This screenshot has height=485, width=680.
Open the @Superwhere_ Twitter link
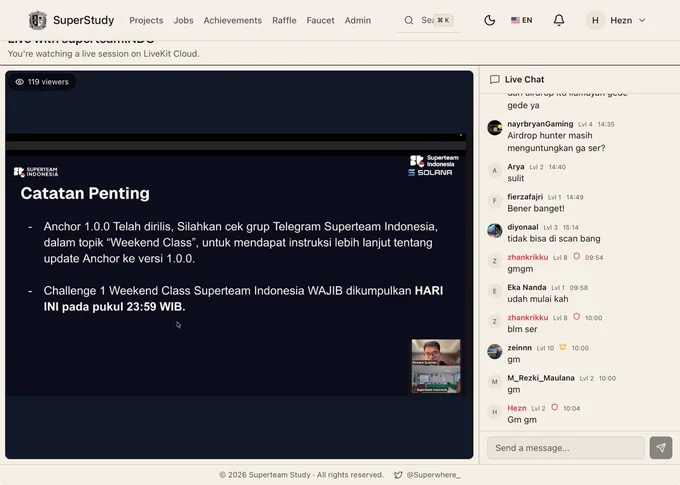[x=433, y=475]
